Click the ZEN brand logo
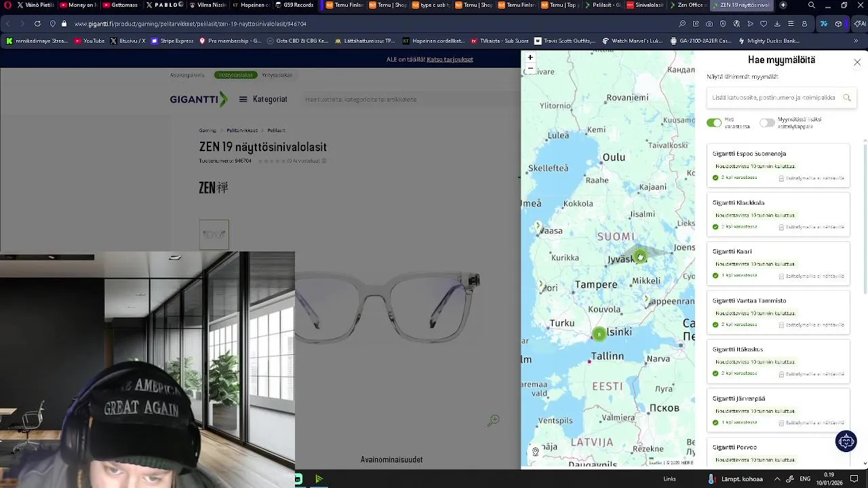This screenshot has width=868, height=488. click(214, 188)
